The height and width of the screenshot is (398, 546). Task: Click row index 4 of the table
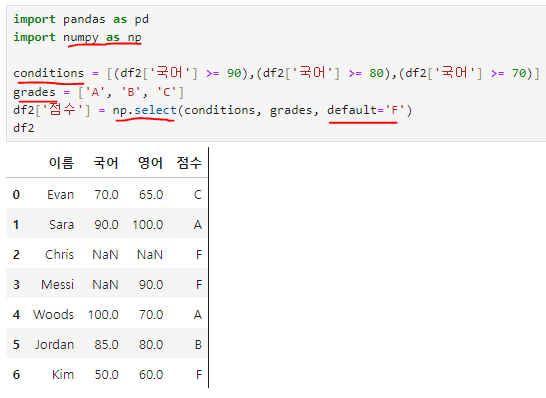16,314
